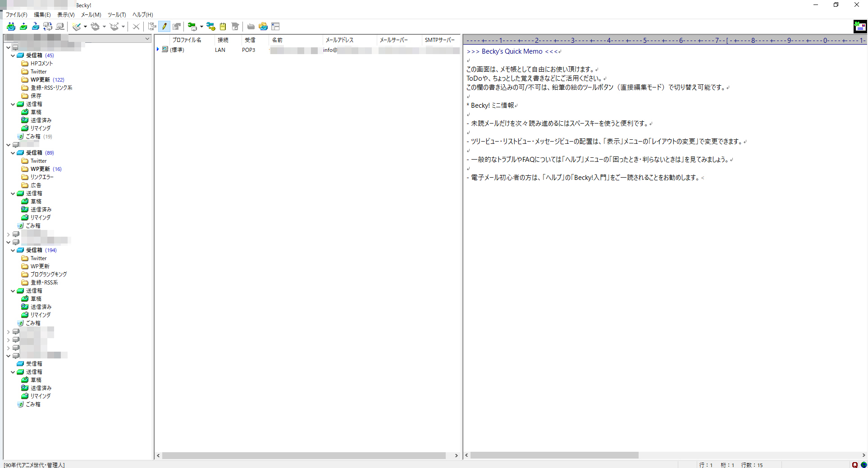Collapse the 受信箱 (89) folder node
The image size is (868, 468).
(13, 153)
